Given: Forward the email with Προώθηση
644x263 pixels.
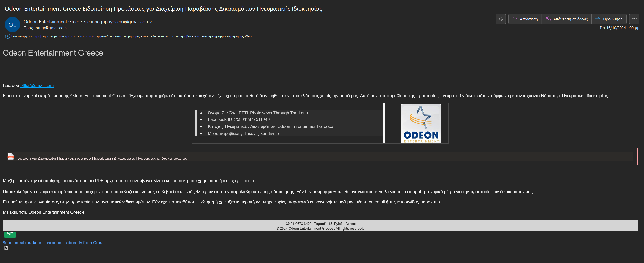Looking at the screenshot, I should tap(609, 19).
